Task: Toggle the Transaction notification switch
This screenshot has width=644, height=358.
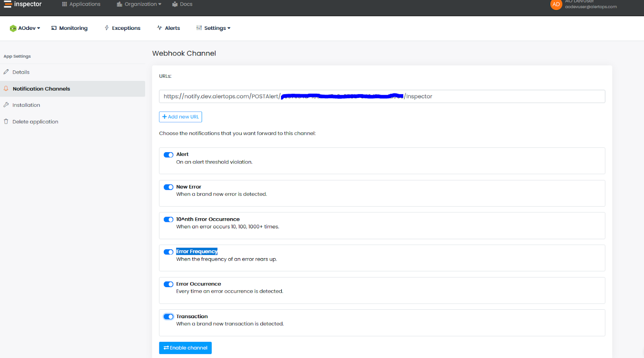Action: click(x=168, y=317)
